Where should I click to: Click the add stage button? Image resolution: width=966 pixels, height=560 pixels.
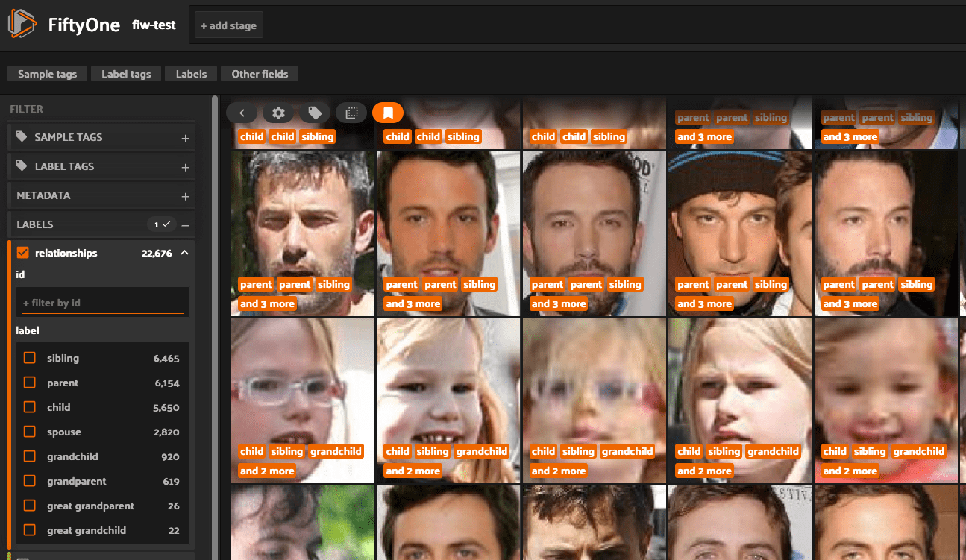tap(228, 25)
